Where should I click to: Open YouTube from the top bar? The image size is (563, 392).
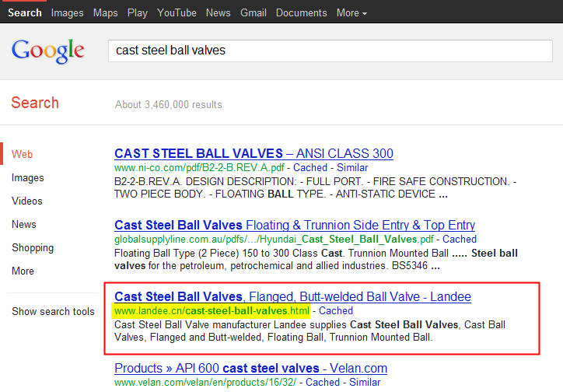[x=177, y=13]
